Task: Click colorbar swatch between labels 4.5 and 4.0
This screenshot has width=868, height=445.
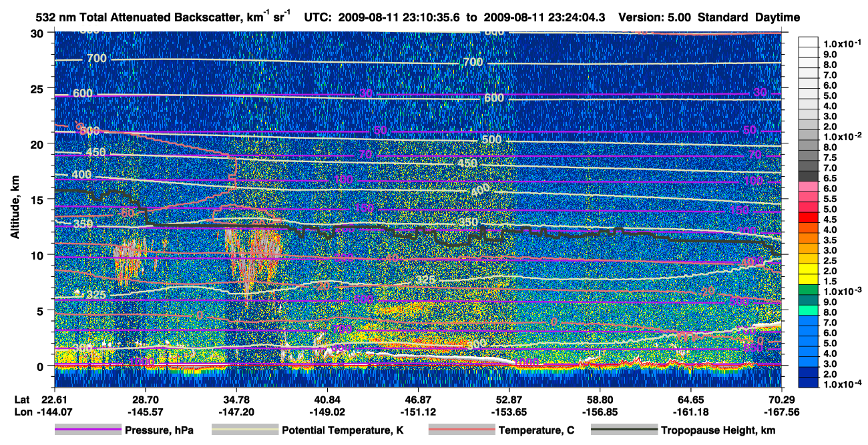Action: point(808,227)
